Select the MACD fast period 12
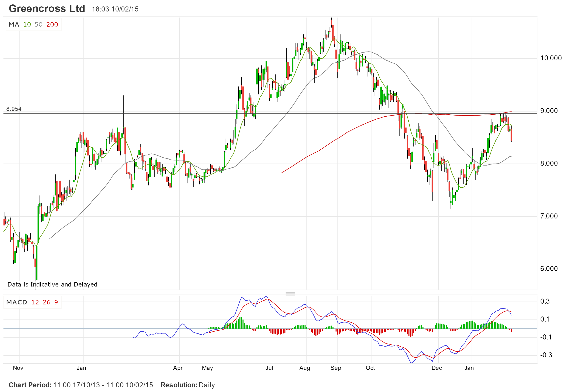Image resolution: width=580 pixels, height=392 pixels. pyautogui.click(x=35, y=302)
